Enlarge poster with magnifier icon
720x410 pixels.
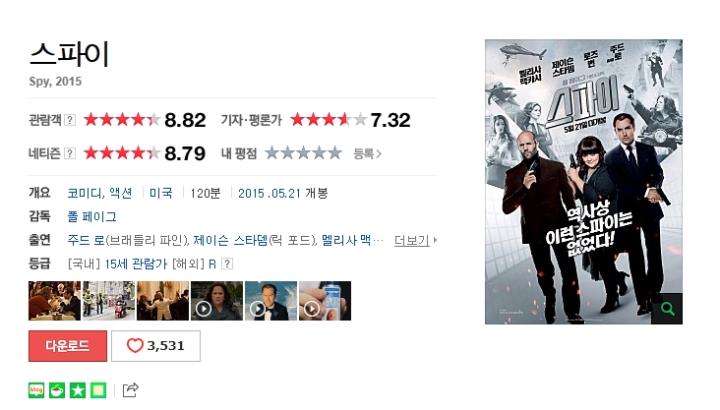point(667,309)
